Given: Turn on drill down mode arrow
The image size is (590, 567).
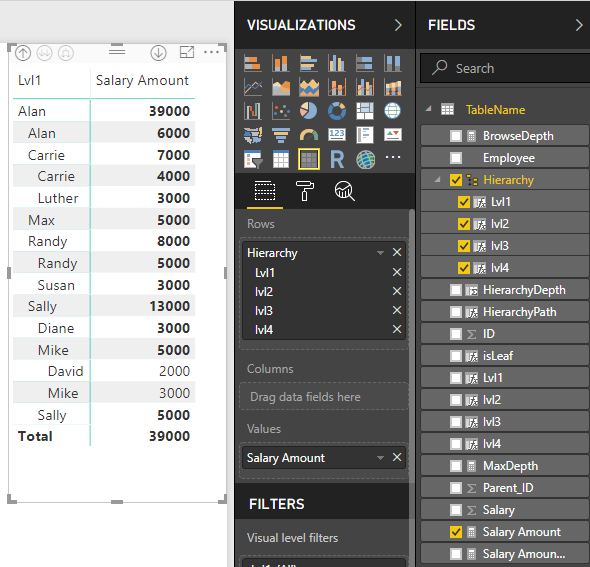Looking at the screenshot, I should 158,53.
